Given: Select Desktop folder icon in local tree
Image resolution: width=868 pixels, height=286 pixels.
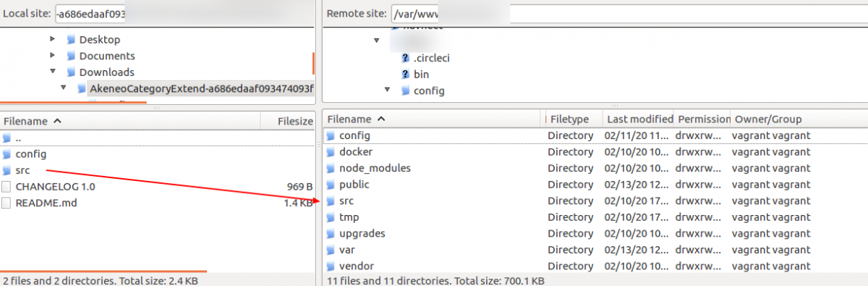Looking at the screenshot, I should tap(71, 40).
